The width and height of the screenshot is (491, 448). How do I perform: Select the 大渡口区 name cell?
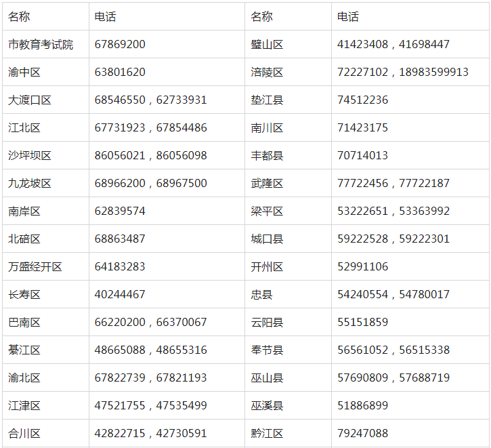[30, 100]
